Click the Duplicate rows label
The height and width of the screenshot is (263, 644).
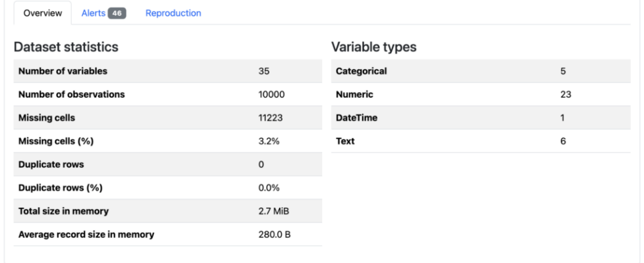tap(51, 164)
